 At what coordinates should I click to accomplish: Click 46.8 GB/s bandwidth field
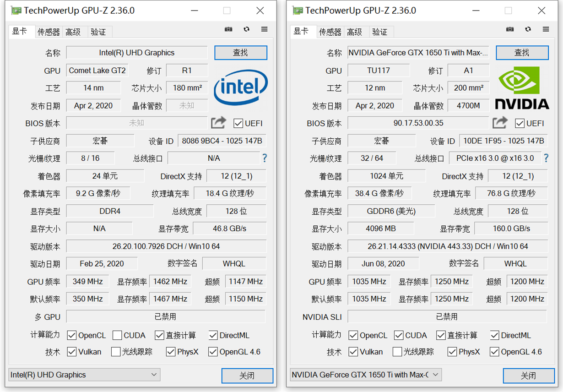point(230,229)
